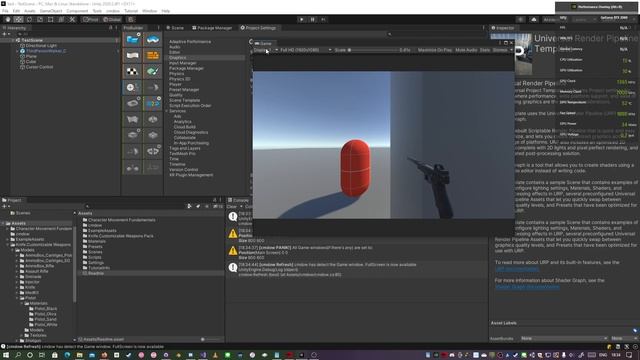Open the Component menu
The width and height of the screenshot is (640, 360).
tap(77, 11)
